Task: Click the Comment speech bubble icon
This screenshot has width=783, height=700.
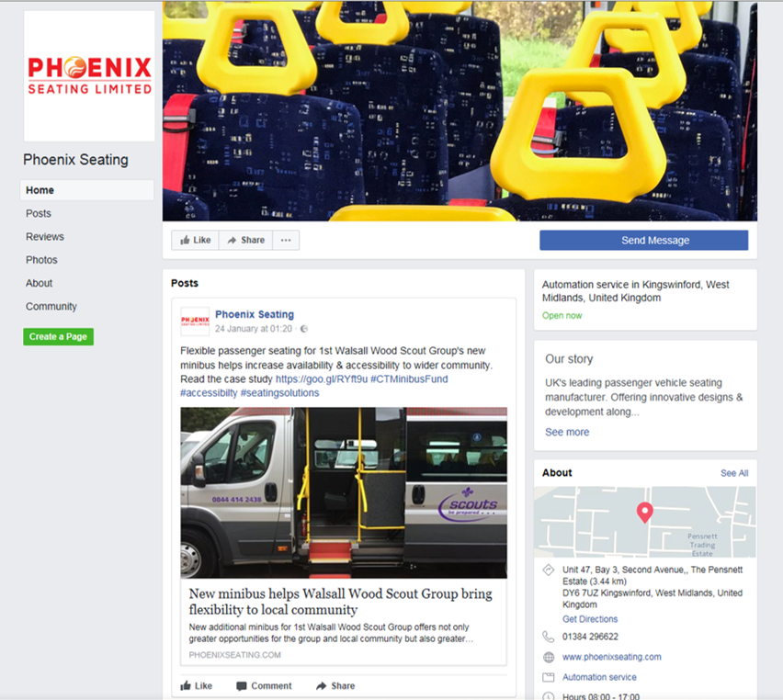Action: coord(241,686)
